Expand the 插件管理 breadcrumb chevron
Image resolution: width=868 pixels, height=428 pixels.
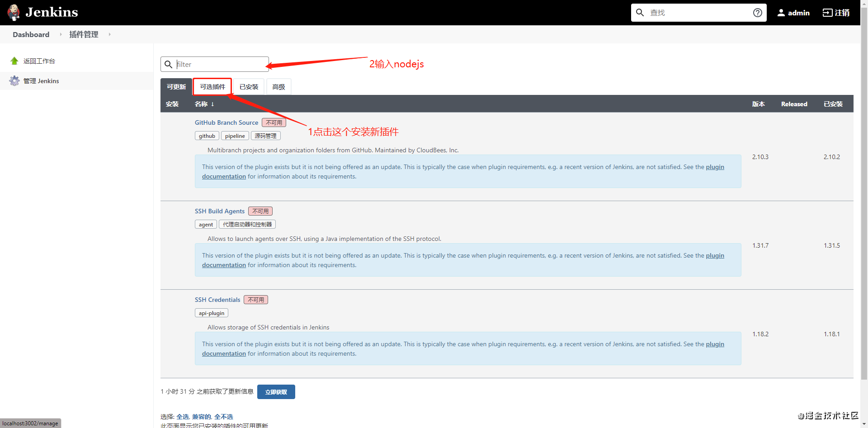coord(109,34)
